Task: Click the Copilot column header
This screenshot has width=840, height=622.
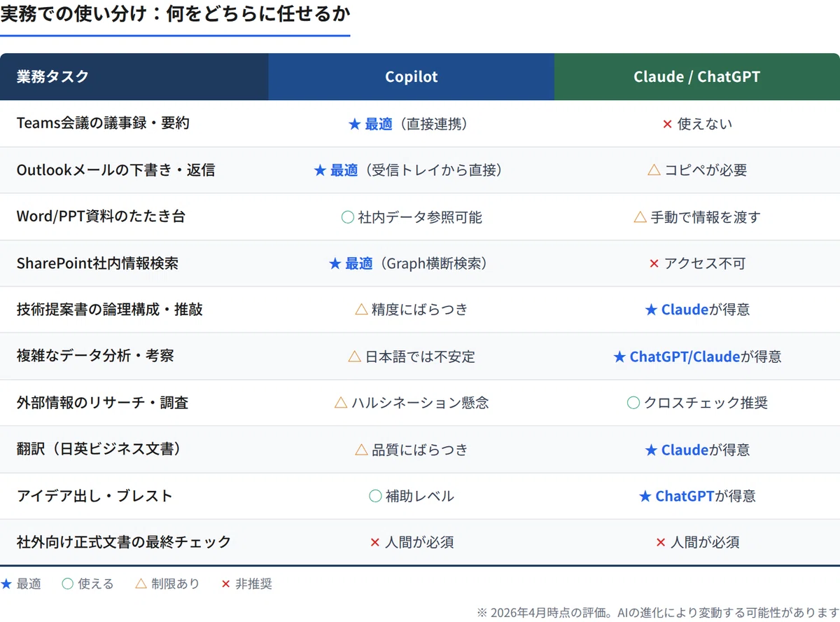Action: click(x=412, y=77)
